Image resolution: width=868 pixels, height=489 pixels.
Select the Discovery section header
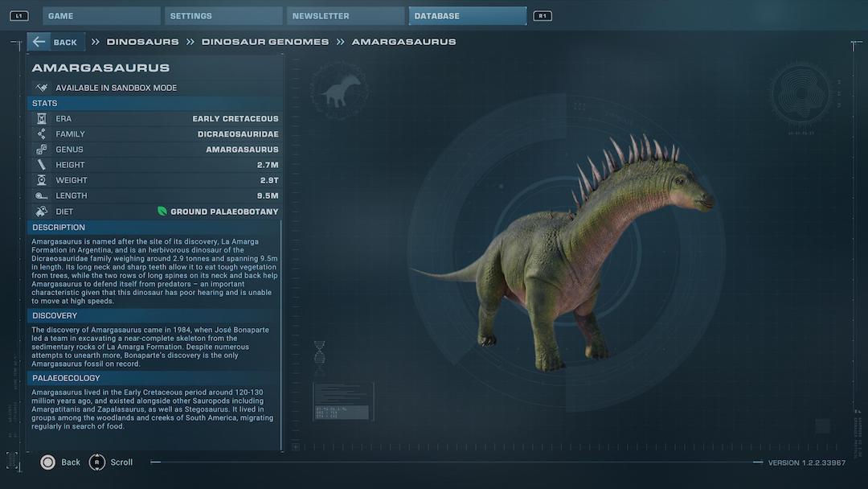tap(154, 315)
